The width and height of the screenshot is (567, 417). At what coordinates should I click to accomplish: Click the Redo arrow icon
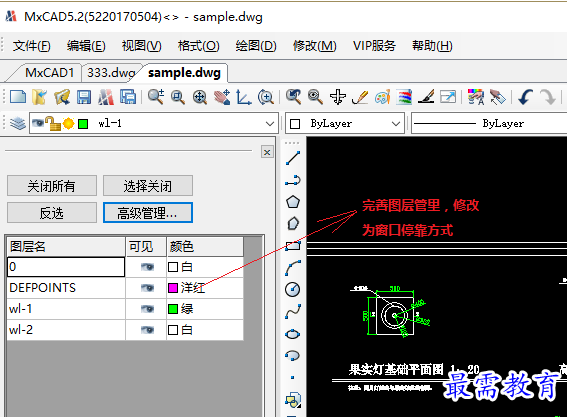pyautogui.click(x=547, y=97)
